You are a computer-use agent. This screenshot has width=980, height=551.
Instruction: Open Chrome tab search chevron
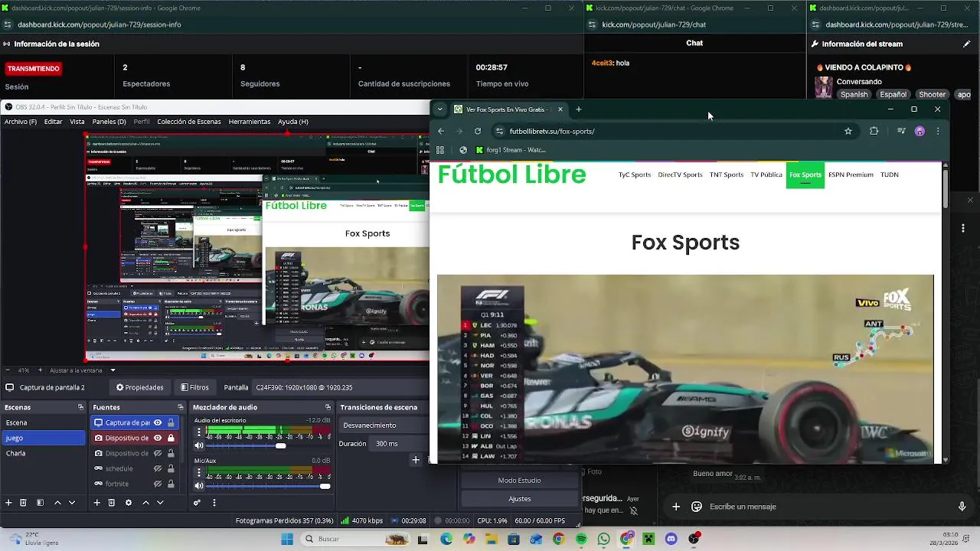[x=439, y=109]
